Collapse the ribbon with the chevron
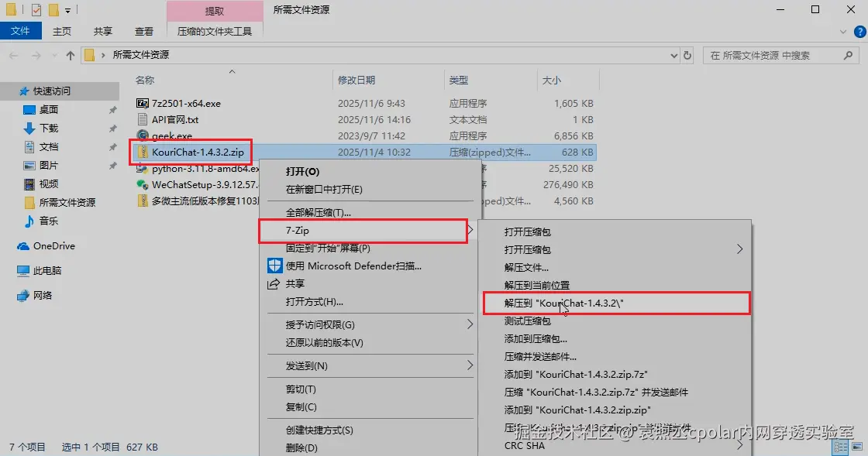 tap(843, 32)
